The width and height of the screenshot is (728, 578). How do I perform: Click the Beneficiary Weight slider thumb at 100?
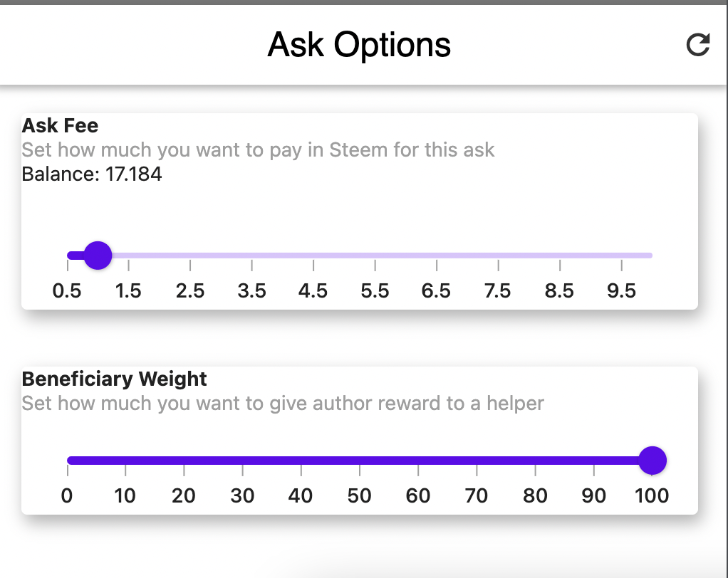[x=652, y=460]
